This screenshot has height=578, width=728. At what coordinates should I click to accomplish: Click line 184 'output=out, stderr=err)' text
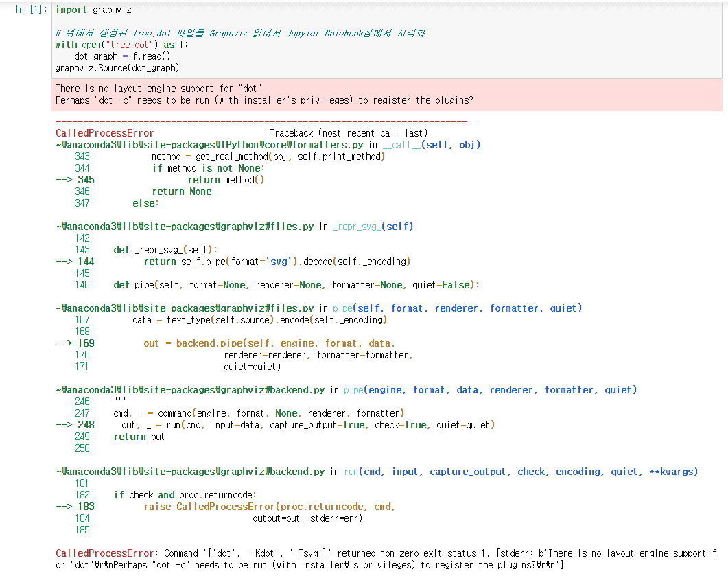[307, 518]
